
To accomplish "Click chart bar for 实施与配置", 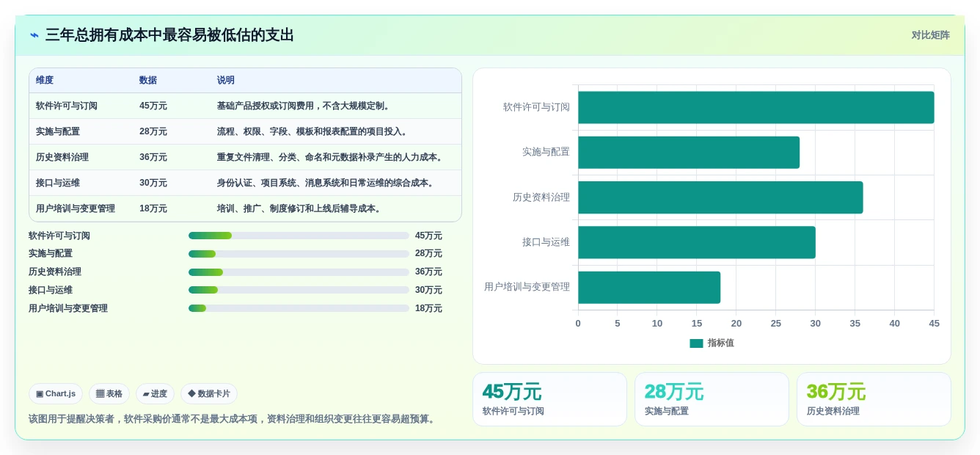I will pos(689,153).
